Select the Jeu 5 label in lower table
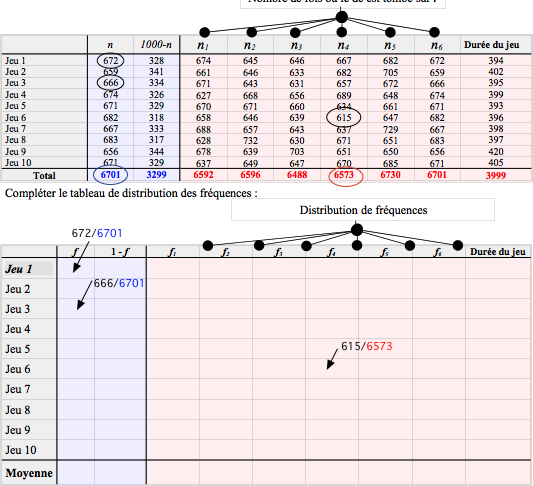533x486 pixels. (x=18, y=349)
